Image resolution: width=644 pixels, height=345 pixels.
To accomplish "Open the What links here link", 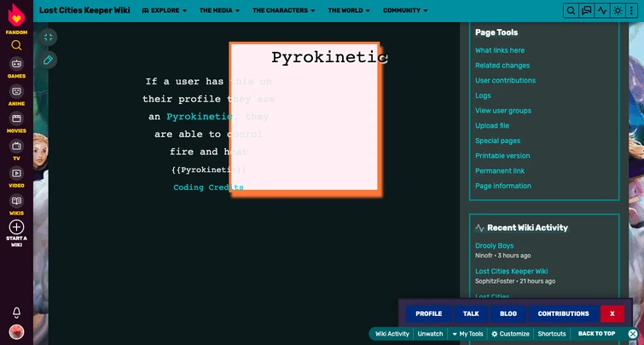I will tap(500, 50).
